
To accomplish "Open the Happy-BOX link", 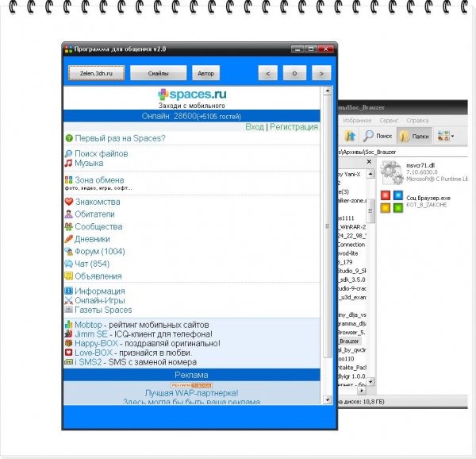I will coord(96,344).
